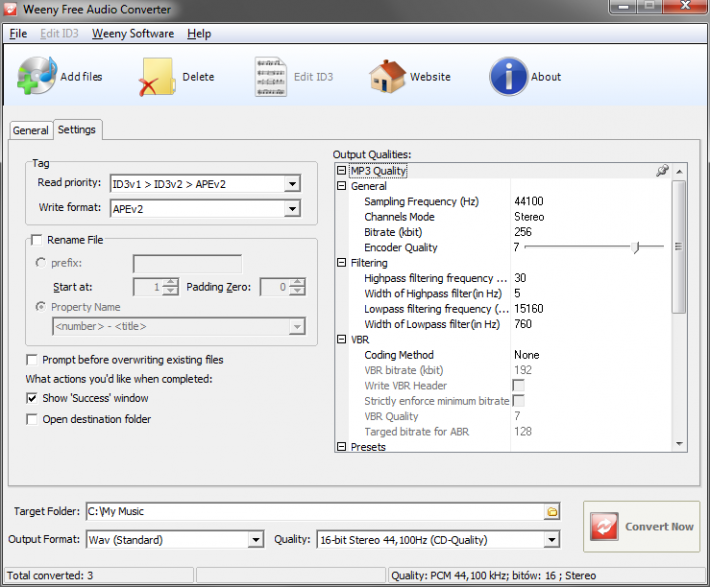The width and height of the screenshot is (710, 587).
Task: Select Width of Highpass filter value 5
Action: click(x=517, y=294)
